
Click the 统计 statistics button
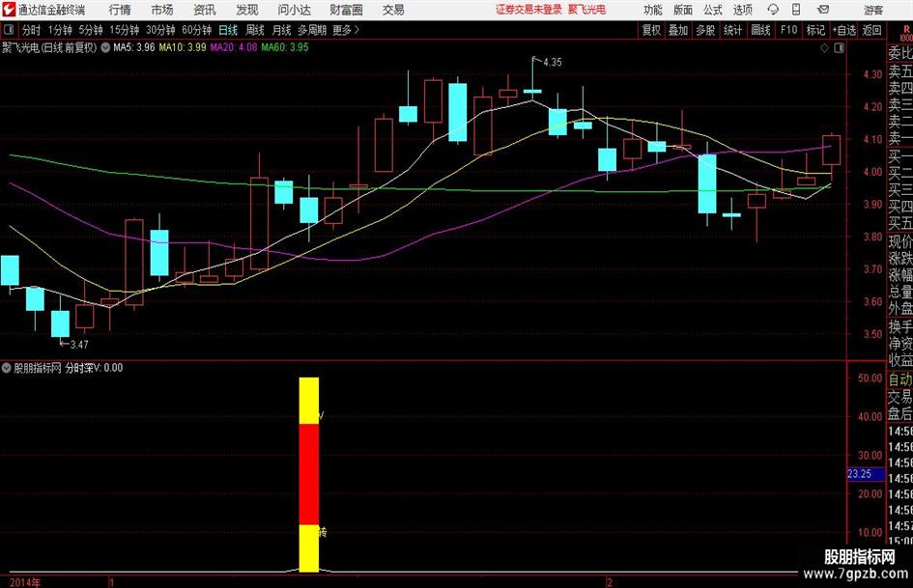point(732,30)
